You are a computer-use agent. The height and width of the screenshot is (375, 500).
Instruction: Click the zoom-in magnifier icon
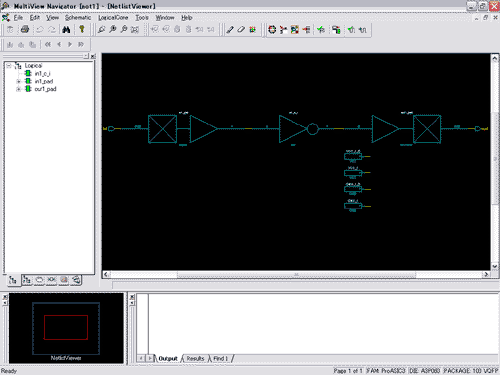click(x=113, y=30)
